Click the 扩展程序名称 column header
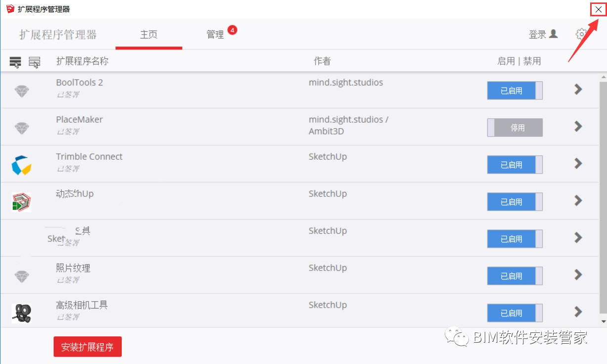 click(x=82, y=61)
